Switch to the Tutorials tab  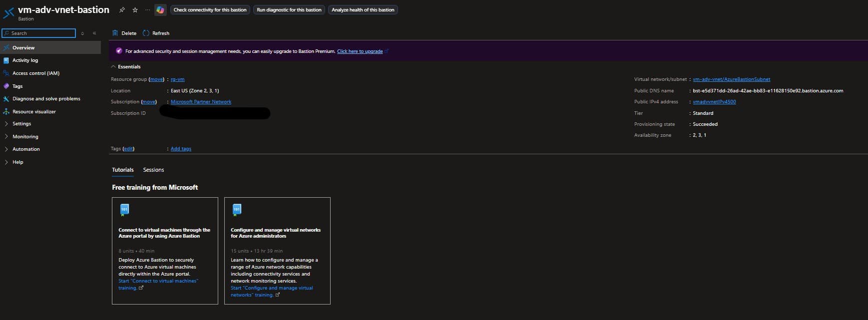pos(123,170)
